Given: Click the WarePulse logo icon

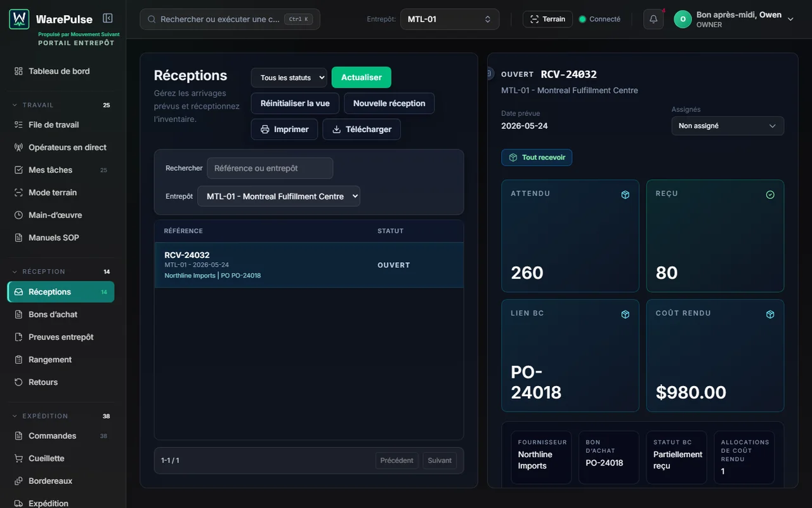Looking at the screenshot, I should [x=19, y=19].
